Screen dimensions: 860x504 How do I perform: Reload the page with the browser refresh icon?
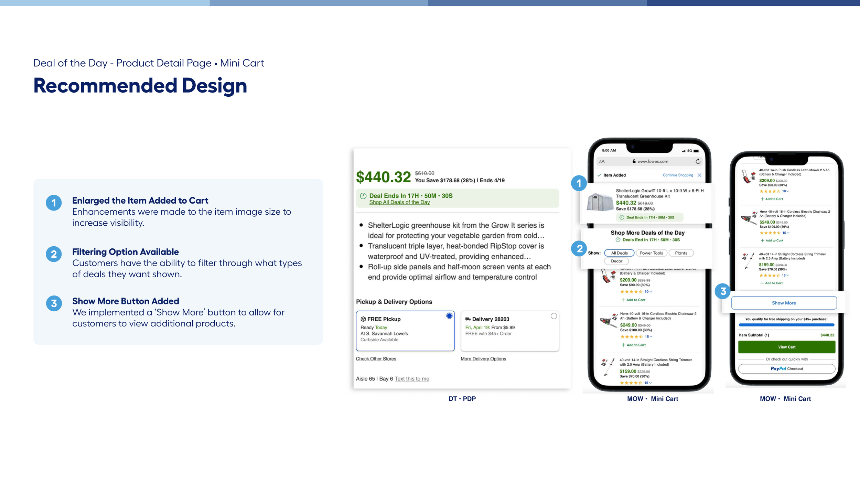click(x=698, y=161)
